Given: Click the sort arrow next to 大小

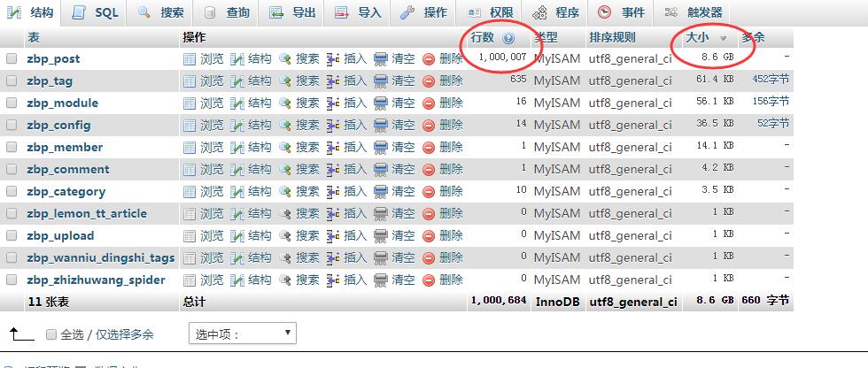Looking at the screenshot, I should point(723,39).
